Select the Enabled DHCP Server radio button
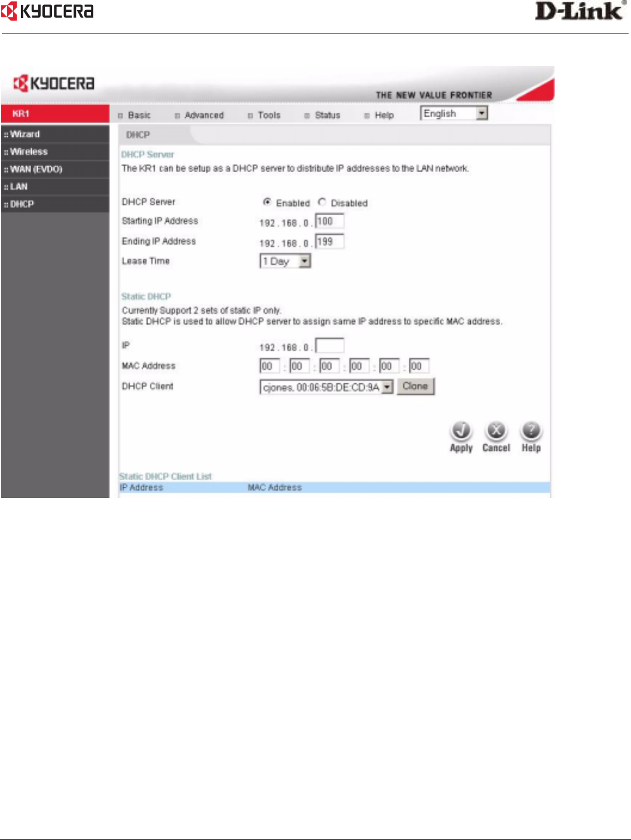Screen dimensions: 631x840 tap(267, 202)
